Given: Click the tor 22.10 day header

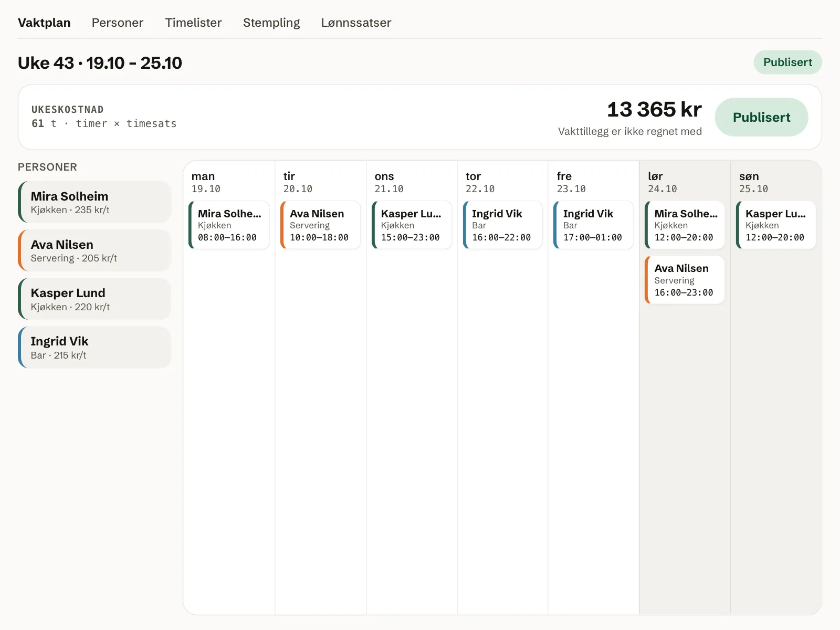Looking at the screenshot, I should [480, 182].
